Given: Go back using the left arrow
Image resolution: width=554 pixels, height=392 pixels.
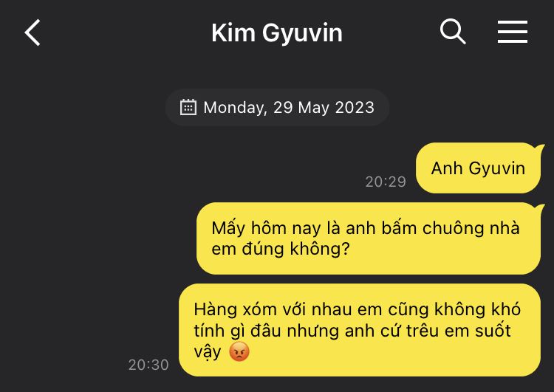Looking at the screenshot, I should (x=33, y=32).
